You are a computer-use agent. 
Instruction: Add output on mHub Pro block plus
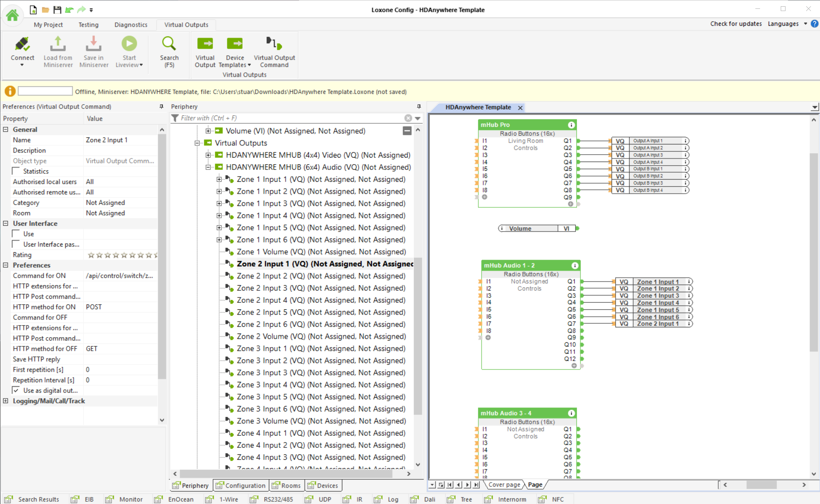pyautogui.click(x=571, y=204)
